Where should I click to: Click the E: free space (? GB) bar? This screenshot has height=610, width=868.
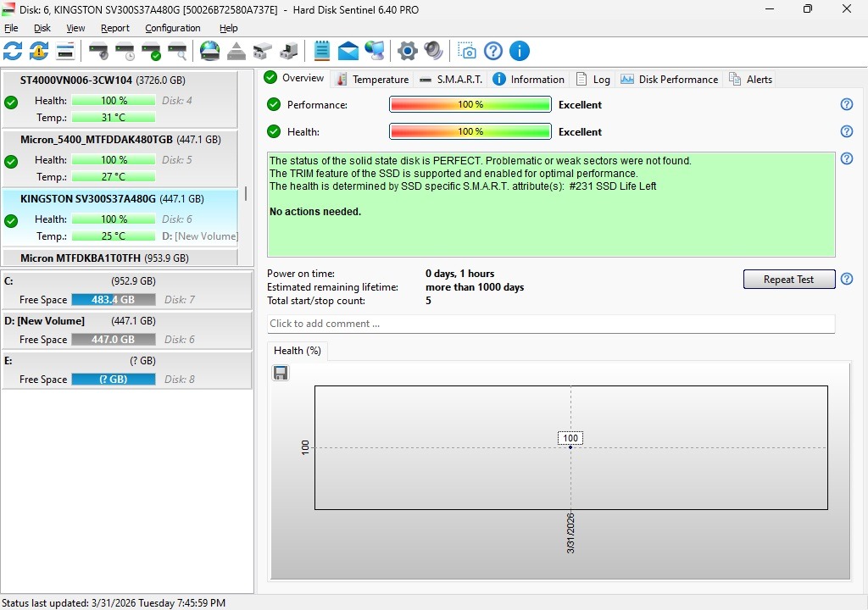pos(114,380)
